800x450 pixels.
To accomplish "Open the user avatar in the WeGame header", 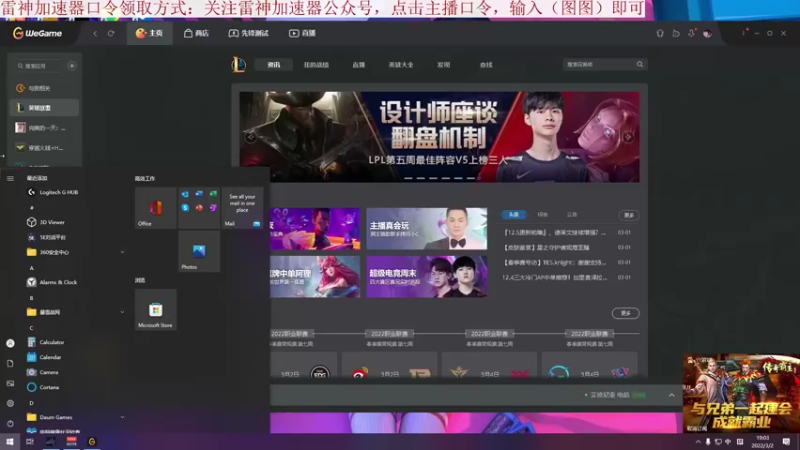I will pos(707,33).
